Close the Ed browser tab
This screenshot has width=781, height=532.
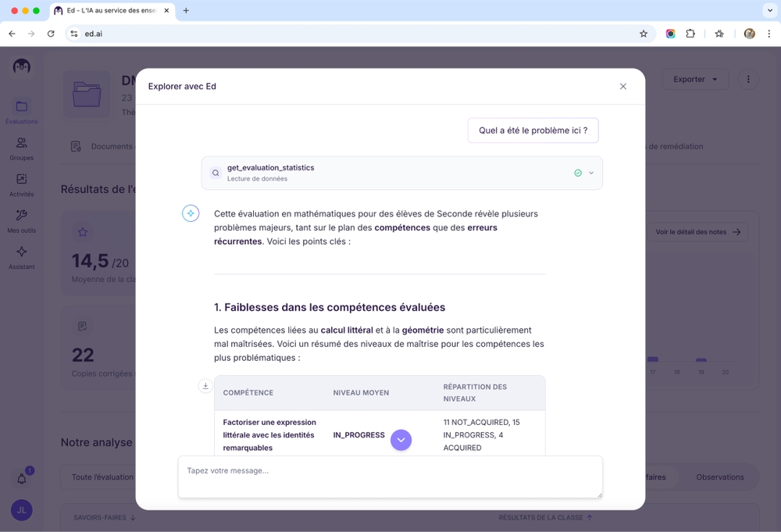pos(166,10)
